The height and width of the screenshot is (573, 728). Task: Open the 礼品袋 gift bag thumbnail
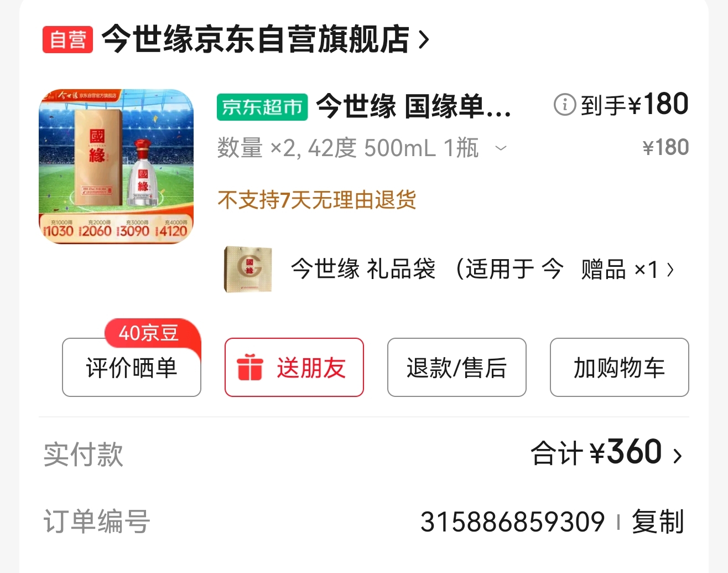[248, 269]
